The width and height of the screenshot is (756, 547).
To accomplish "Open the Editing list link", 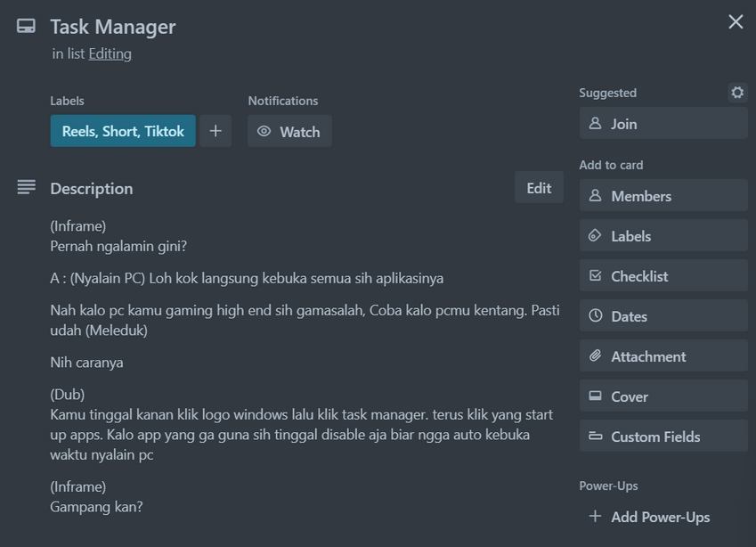I will click(x=110, y=53).
